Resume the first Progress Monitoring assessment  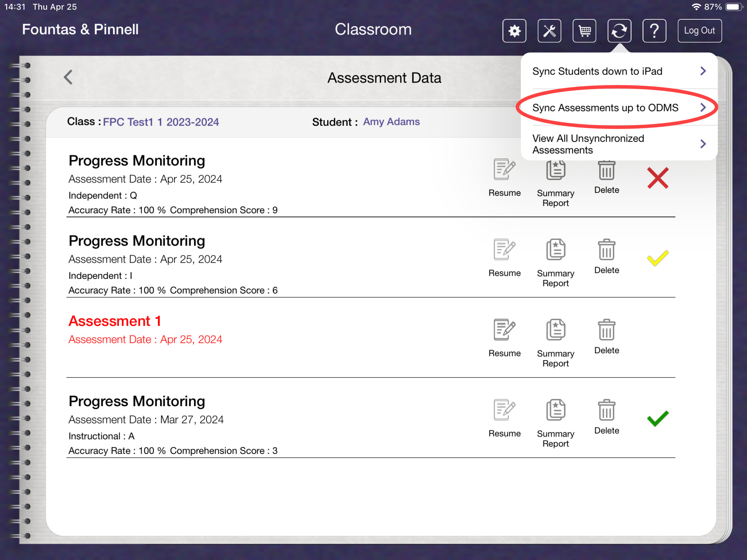(504, 174)
